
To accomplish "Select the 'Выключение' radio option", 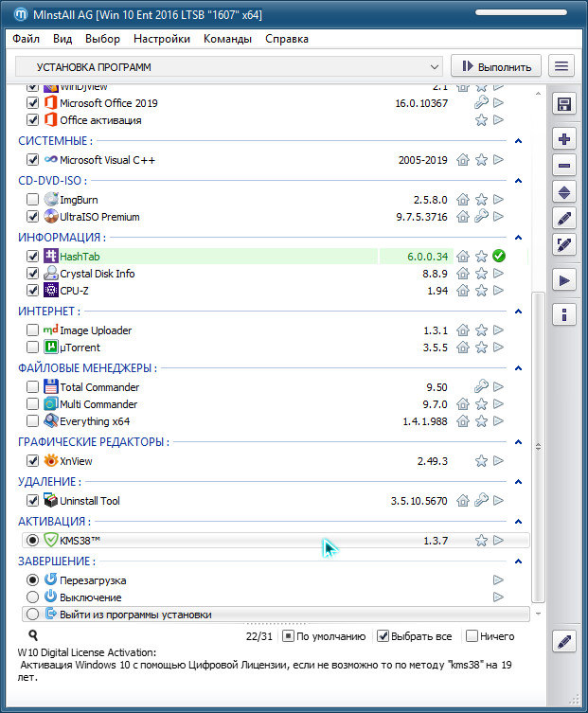I will 33,597.
